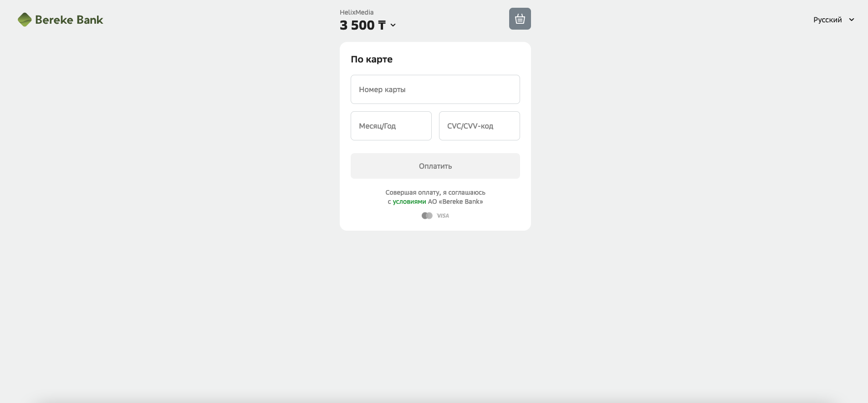Click the По карте heading
Image resolution: width=868 pixels, height=403 pixels.
372,59
